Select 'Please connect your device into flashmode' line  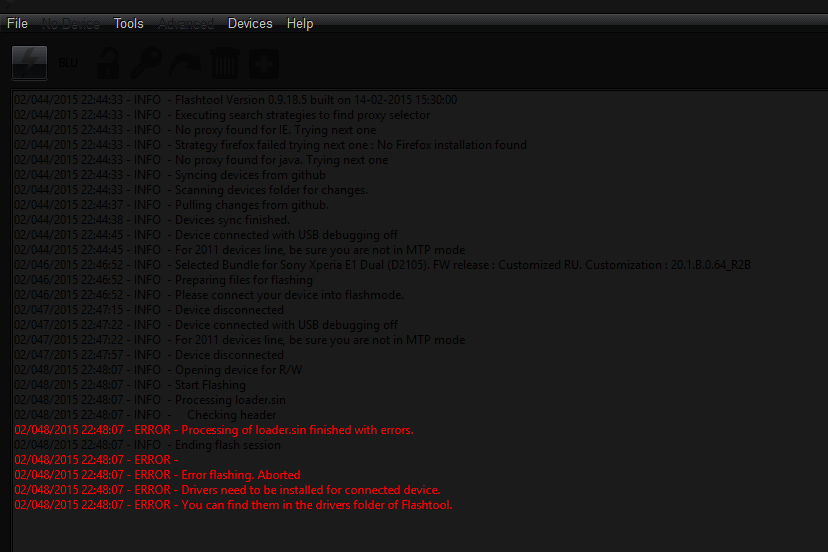tap(209, 295)
